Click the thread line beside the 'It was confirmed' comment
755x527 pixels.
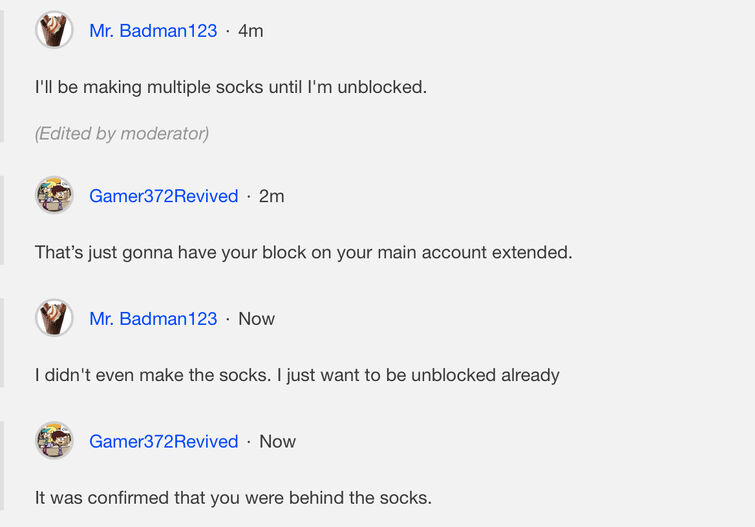pyautogui.click(x=2, y=470)
